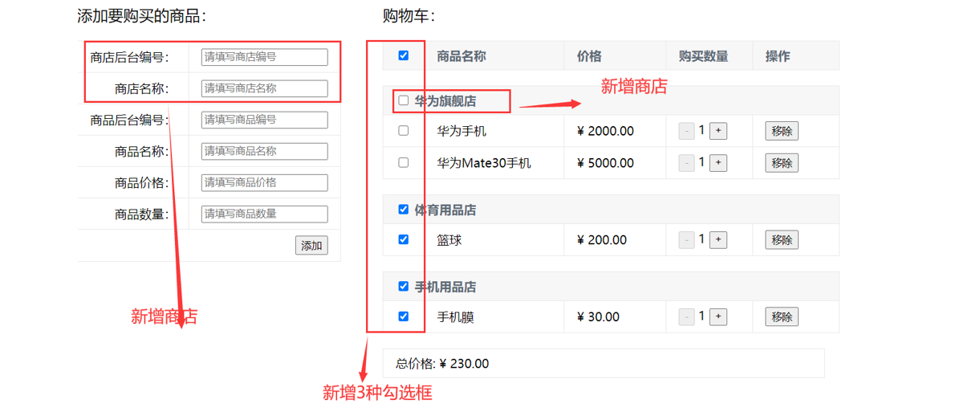The height and width of the screenshot is (412, 980).
Task: Click the 价格 column header
Action: (x=589, y=56)
